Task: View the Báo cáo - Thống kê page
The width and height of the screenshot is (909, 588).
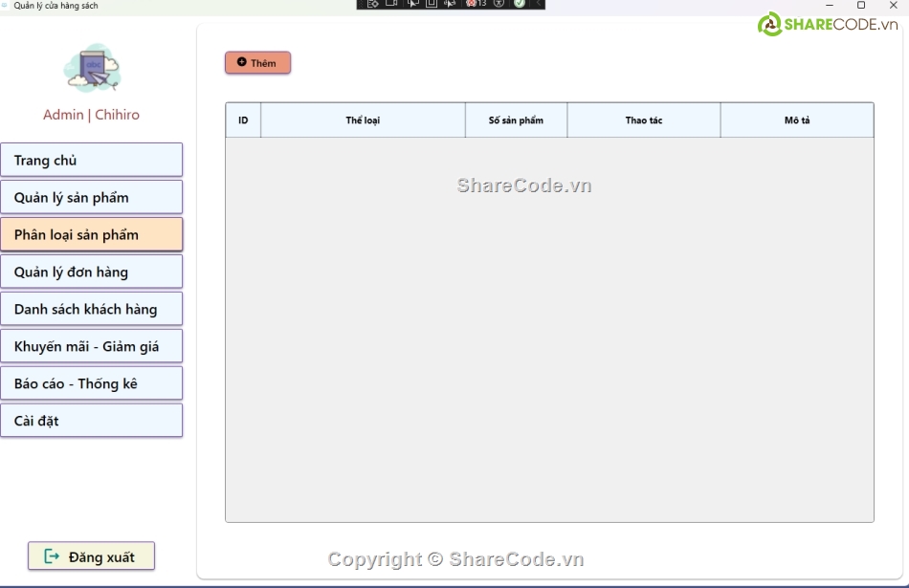Action: 91,383
